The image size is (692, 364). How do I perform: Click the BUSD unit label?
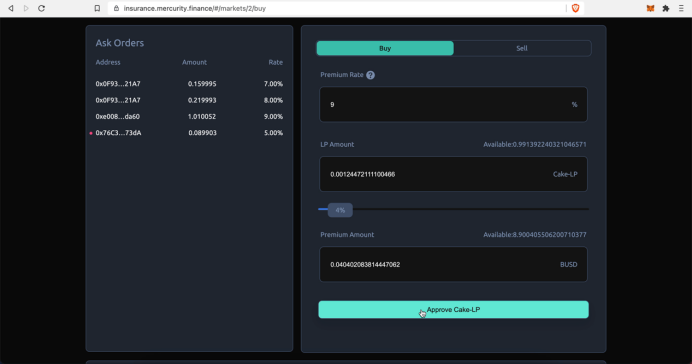pos(568,265)
